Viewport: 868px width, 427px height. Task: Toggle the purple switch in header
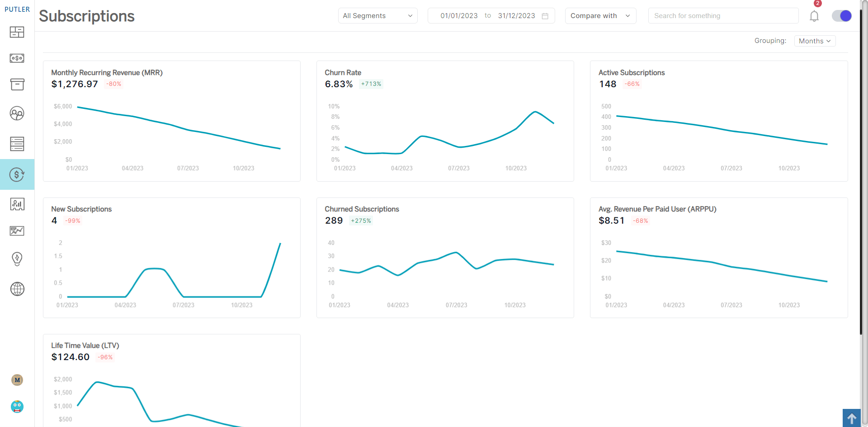842,16
